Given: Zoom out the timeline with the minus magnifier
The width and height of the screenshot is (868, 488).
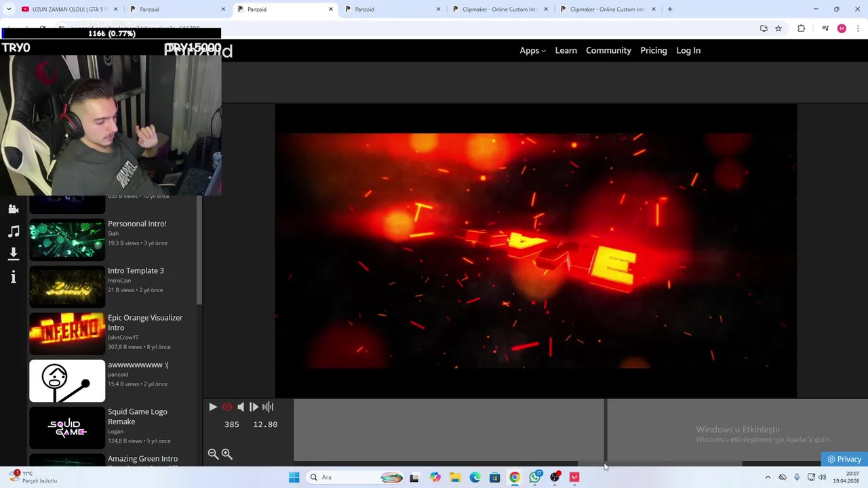Looking at the screenshot, I should click(x=213, y=454).
